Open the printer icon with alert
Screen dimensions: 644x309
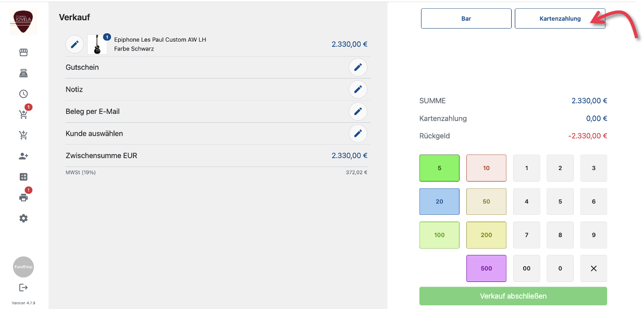[23, 198]
